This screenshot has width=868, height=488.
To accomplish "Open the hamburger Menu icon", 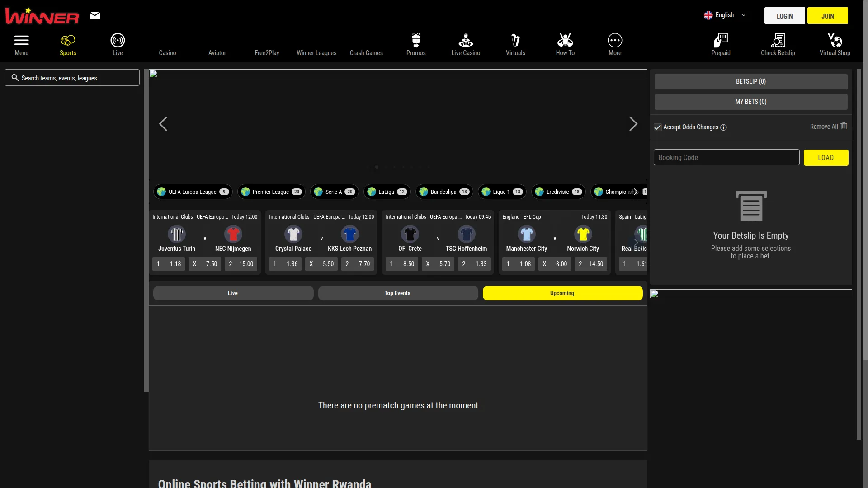I will (21, 40).
